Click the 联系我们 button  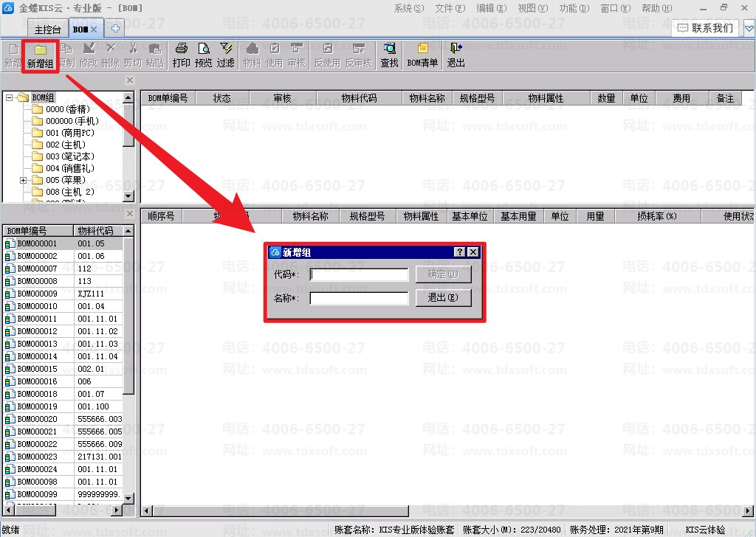click(706, 29)
